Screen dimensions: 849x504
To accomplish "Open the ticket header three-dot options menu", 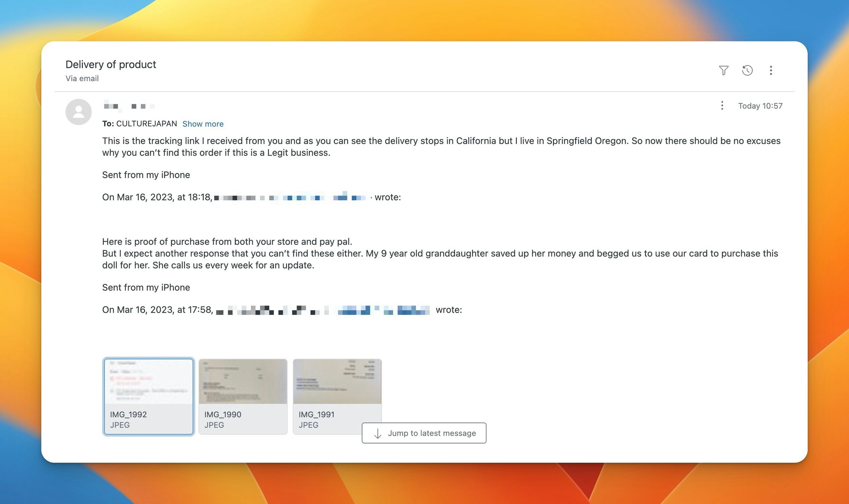I will 771,70.
